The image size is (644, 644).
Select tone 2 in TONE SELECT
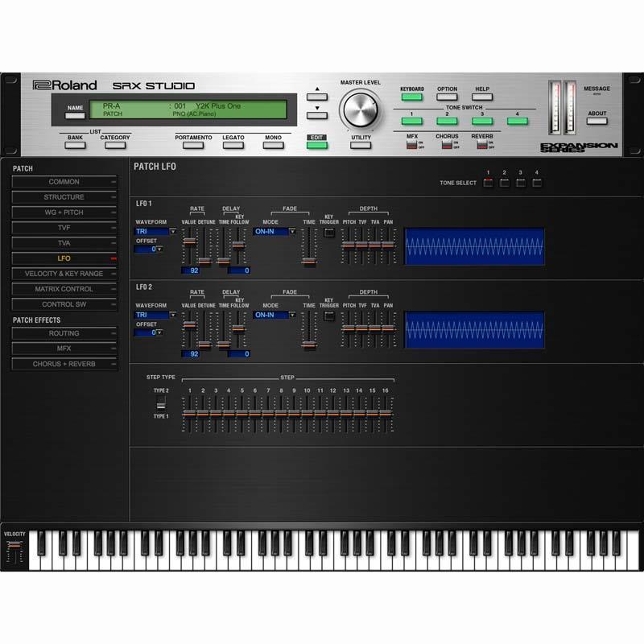click(x=505, y=183)
